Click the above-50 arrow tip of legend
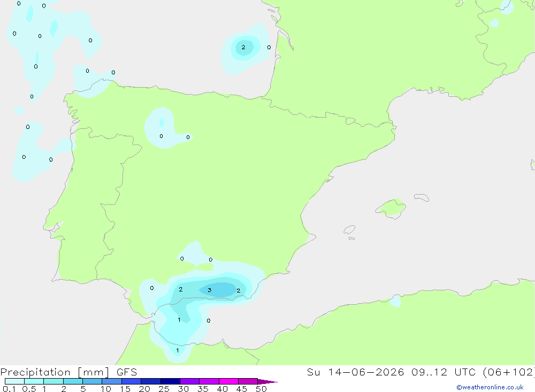 coord(267,382)
